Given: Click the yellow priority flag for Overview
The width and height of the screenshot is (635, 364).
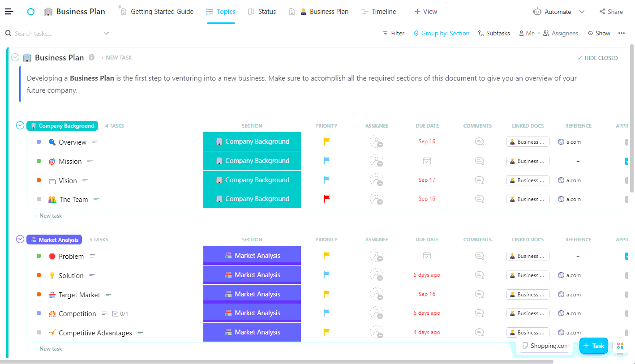Looking at the screenshot, I should (326, 141).
